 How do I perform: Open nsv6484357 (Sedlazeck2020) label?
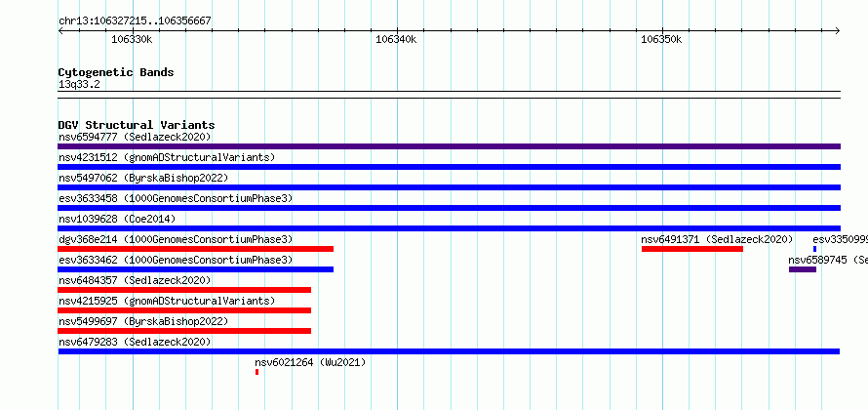click(135, 280)
